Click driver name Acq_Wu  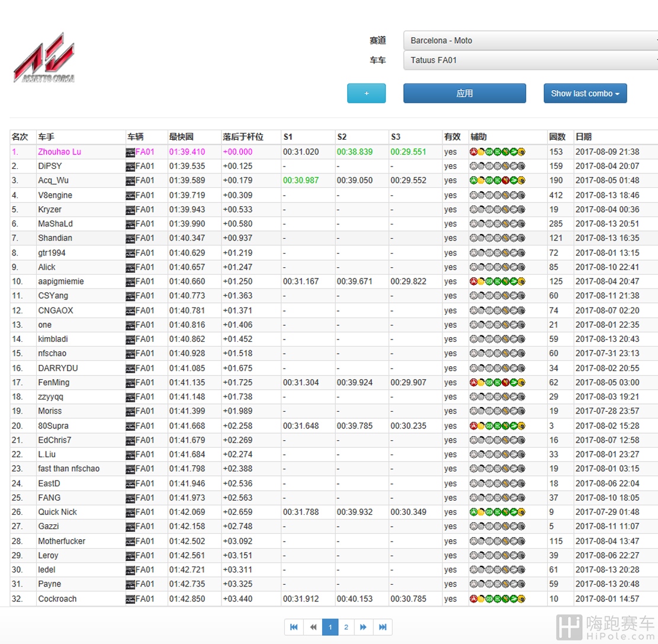(x=53, y=181)
